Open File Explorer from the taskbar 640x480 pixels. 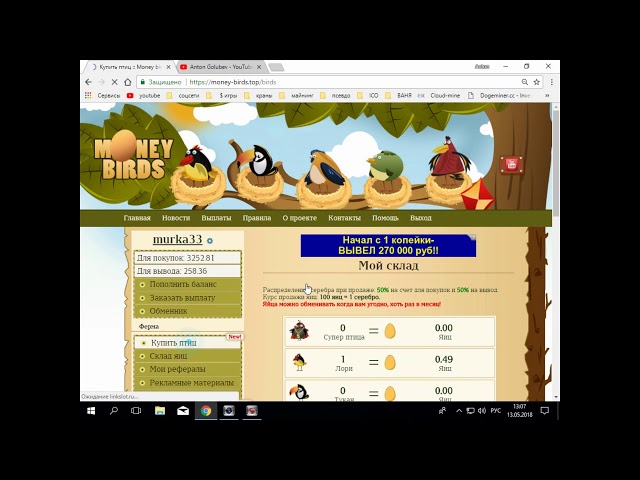click(x=160, y=410)
